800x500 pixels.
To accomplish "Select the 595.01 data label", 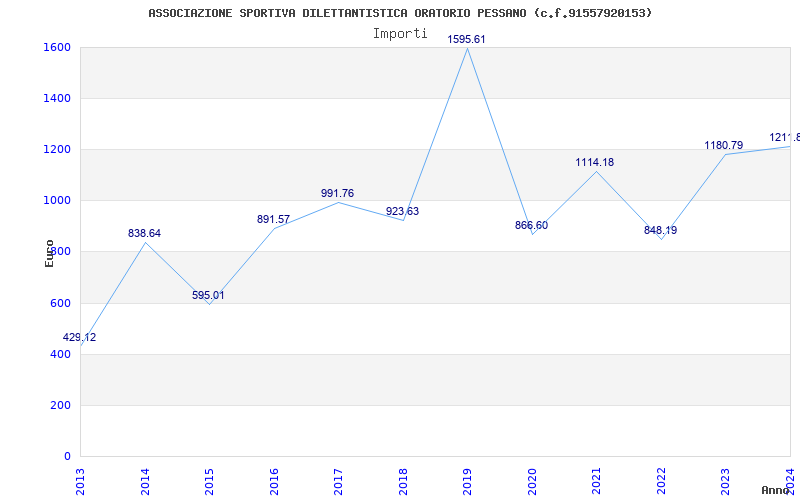I will 208,295.
